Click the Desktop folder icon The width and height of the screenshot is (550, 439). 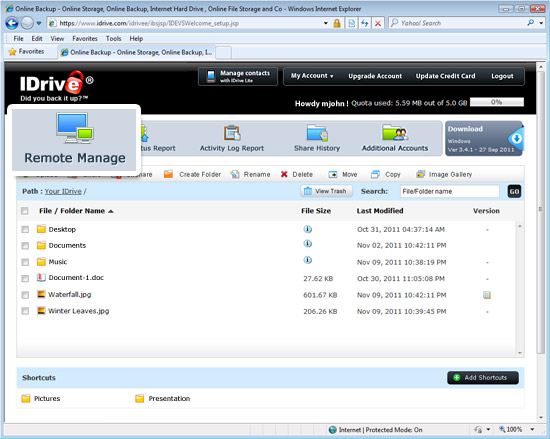tap(41, 229)
